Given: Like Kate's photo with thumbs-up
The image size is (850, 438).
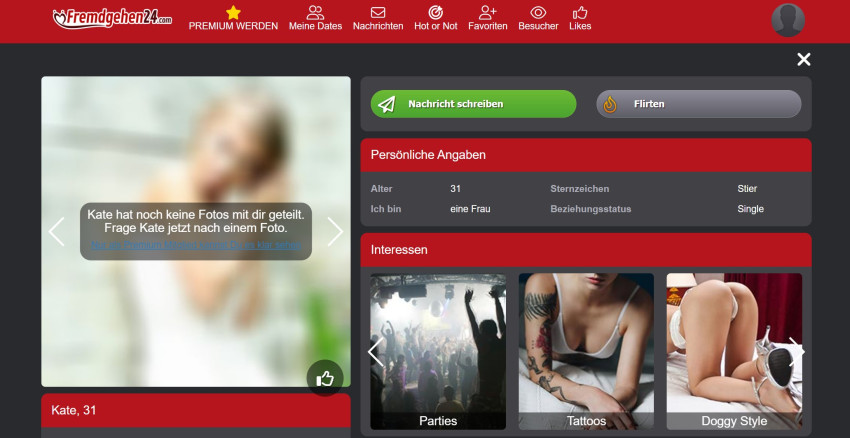Looking at the screenshot, I should pyautogui.click(x=325, y=378).
